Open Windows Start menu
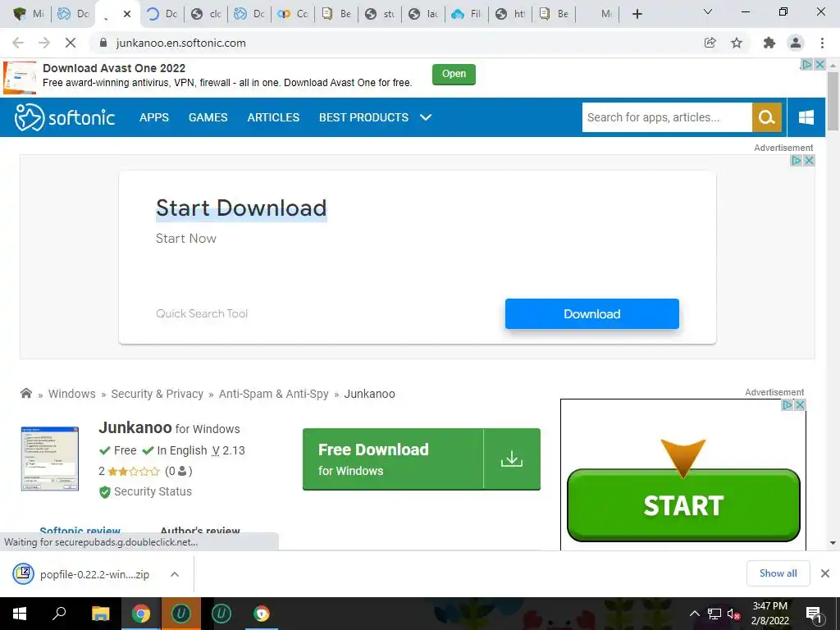The height and width of the screenshot is (630, 840). (x=20, y=614)
